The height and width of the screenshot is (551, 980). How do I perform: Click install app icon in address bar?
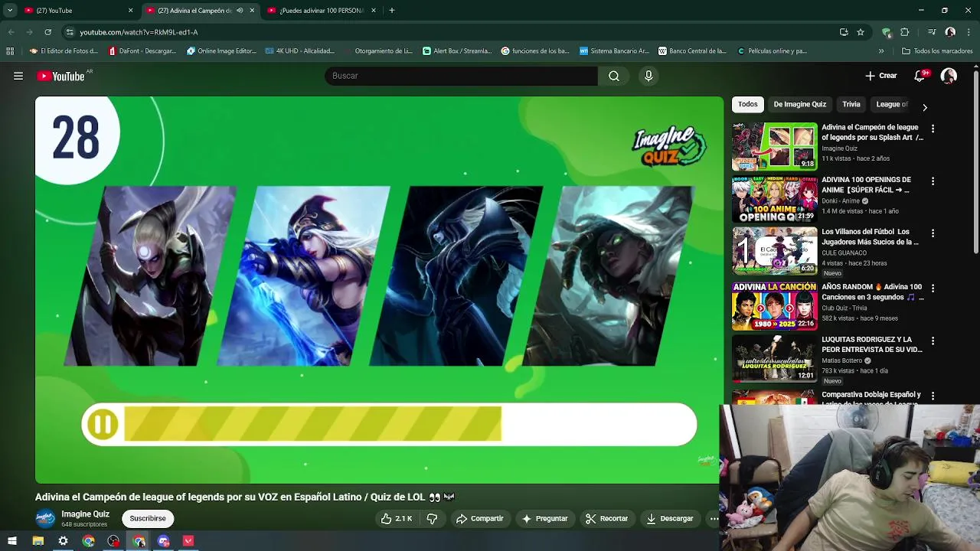tap(844, 32)
